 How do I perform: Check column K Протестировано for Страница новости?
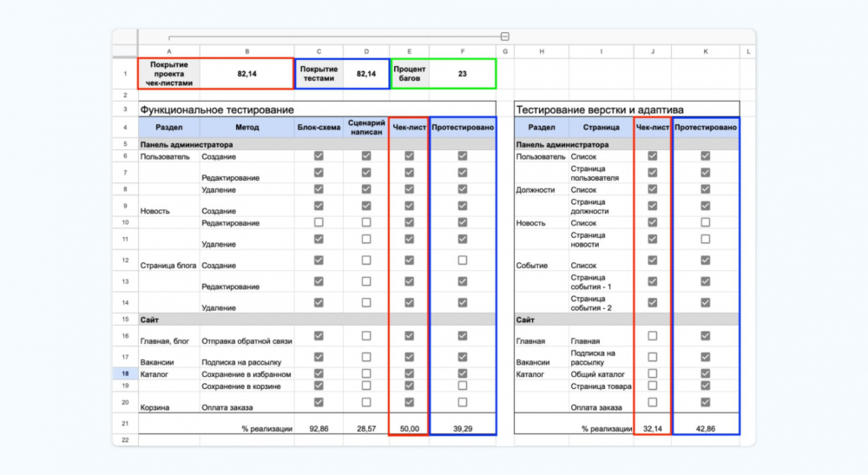[x=705, y=239]
